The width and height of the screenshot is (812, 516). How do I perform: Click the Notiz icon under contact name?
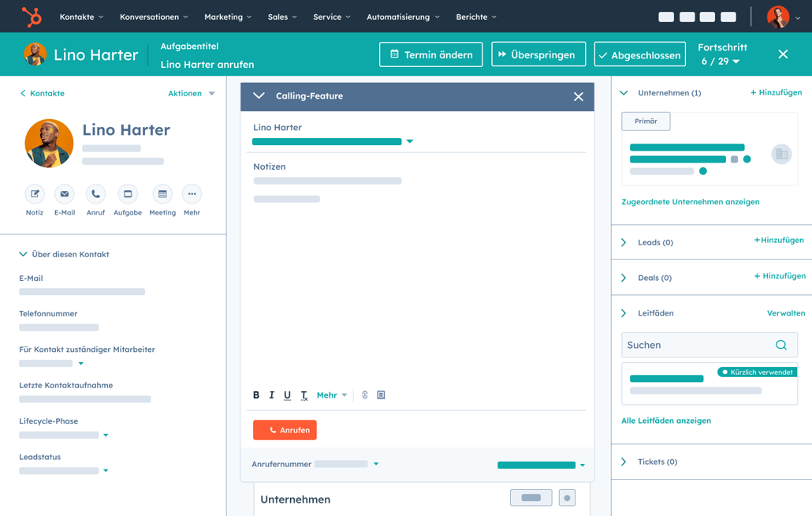[x=35, y=194]
